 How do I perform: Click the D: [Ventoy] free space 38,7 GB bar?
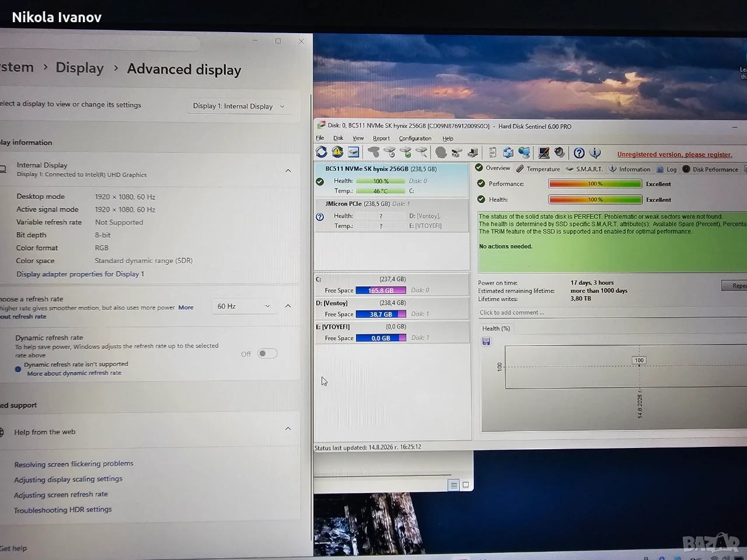381,314
